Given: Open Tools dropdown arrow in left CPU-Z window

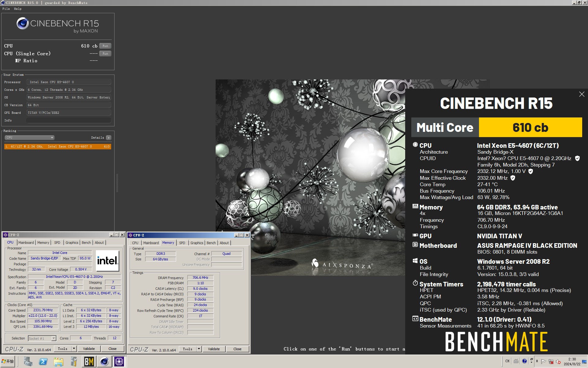Looking at the screenshot, I should pos(74,349).
